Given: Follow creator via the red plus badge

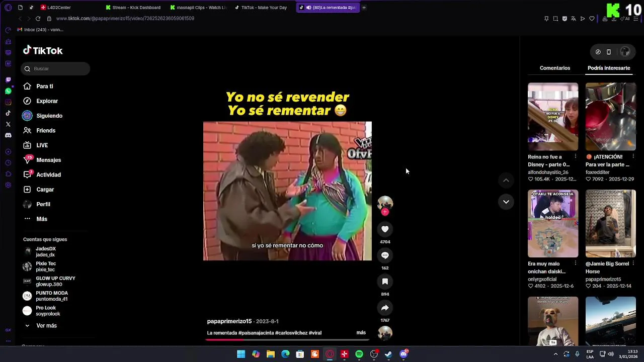Looking at the screenshot, I should point(385,212).
